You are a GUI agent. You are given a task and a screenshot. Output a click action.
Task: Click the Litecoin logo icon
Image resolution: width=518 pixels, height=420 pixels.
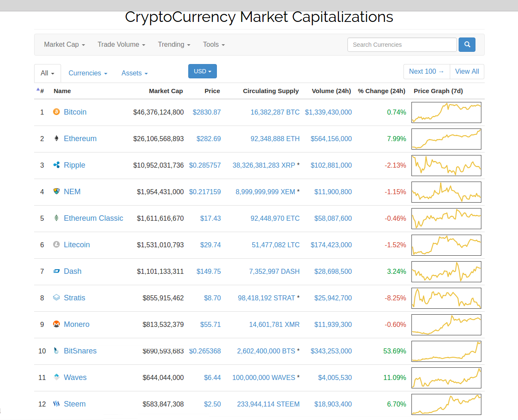click(56, 245)
